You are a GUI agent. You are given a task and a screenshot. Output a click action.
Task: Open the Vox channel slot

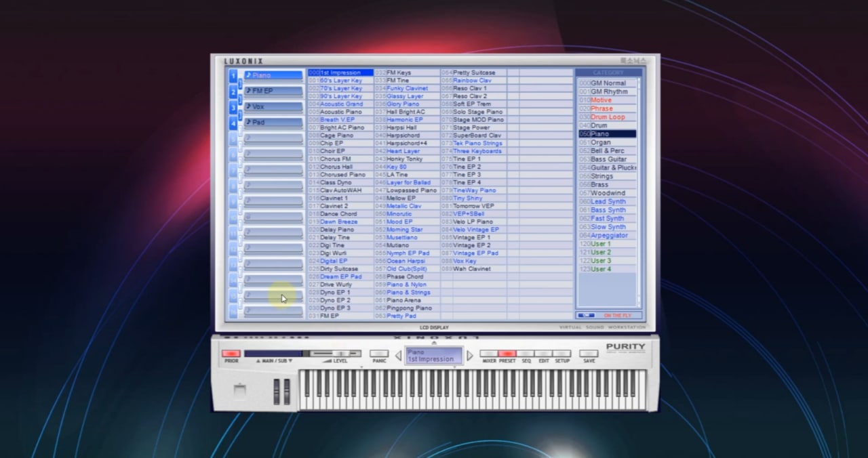[273, 106]
